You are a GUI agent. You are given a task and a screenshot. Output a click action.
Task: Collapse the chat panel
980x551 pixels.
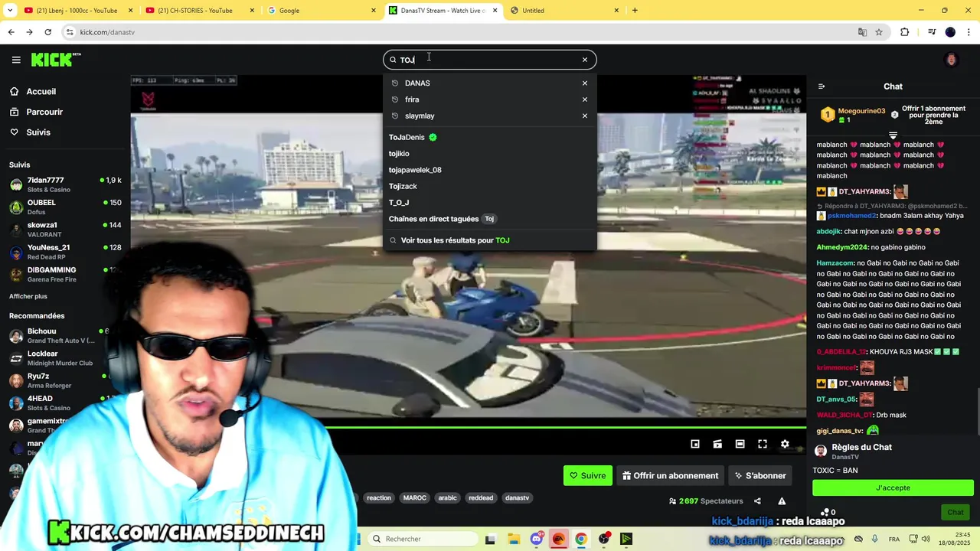click(822, 86)
